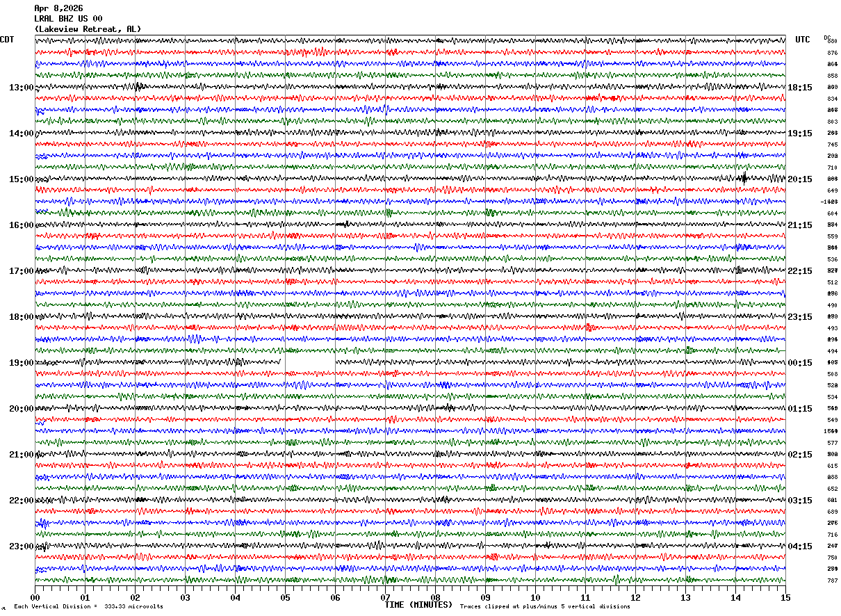The width and height of the screenshot is (841, 616).
Task: Select the 16:00 CDT row label
Action: 21,225
